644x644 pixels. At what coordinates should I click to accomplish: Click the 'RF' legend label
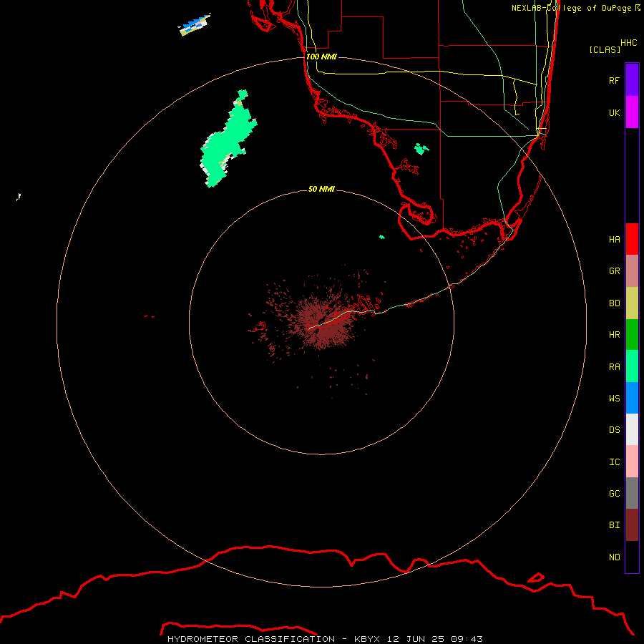[614, 80]
